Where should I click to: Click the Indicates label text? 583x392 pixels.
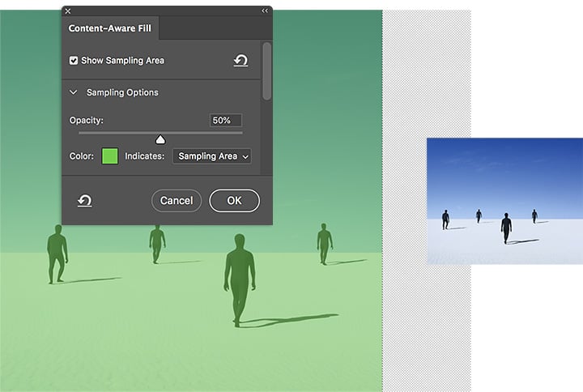(144, 156)
